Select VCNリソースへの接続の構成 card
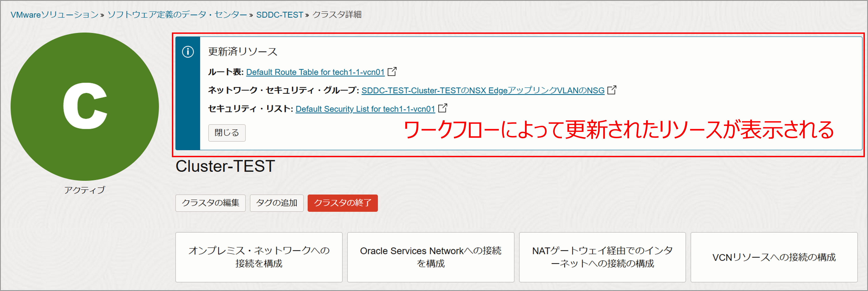Image resolution: width=868 pixels, height=291 pixels. (x=774, y=257)
